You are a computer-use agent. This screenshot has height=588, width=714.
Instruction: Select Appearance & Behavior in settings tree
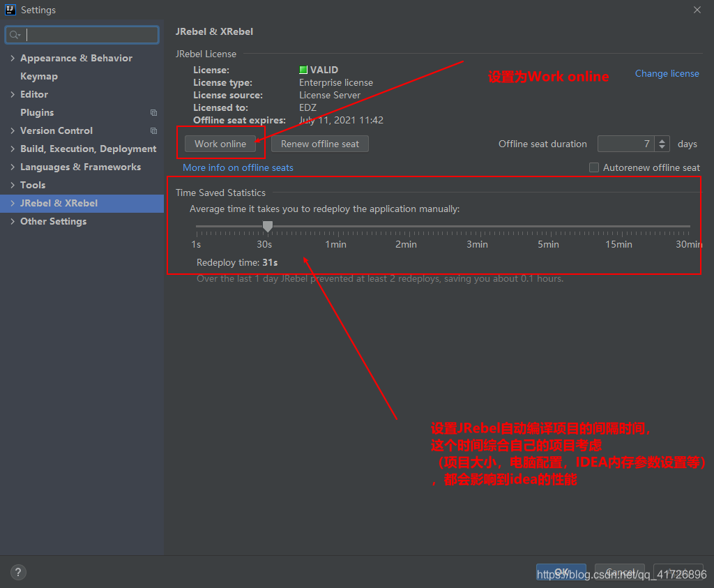coord(76,58)
